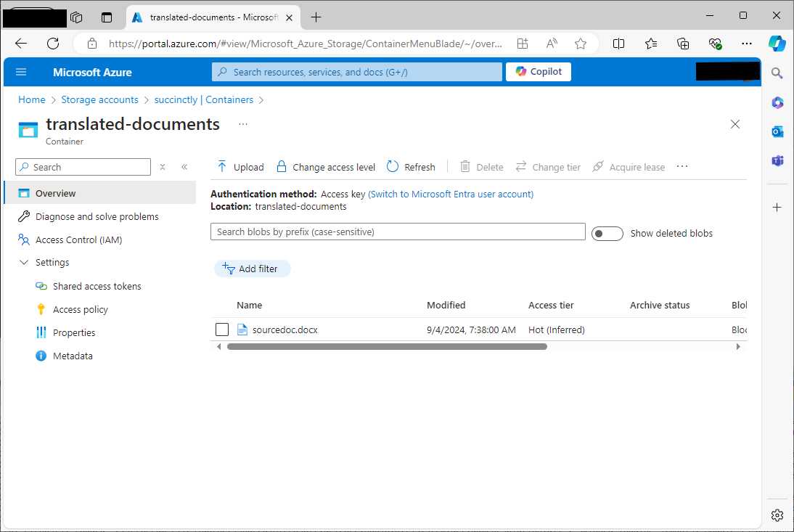Click Switch to Microsoft Entra user account
The height and width of the screenshot is (532, 794).
click(451, 194)
